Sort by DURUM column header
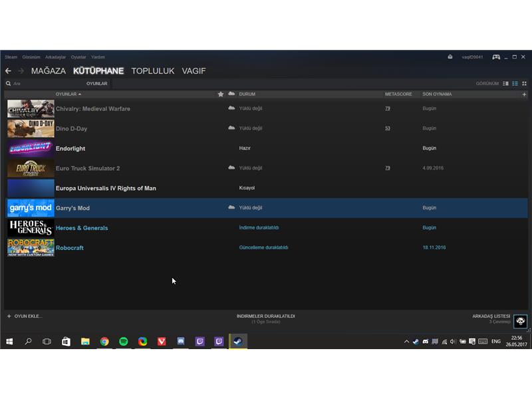 pyautogui.click(x=247, y=94)
